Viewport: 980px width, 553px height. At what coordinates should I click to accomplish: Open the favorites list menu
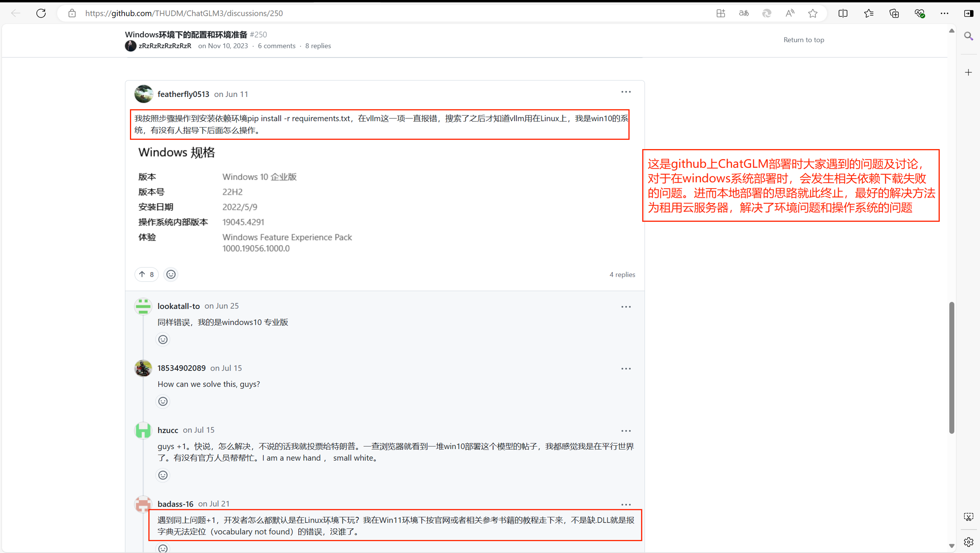[868, 13]
